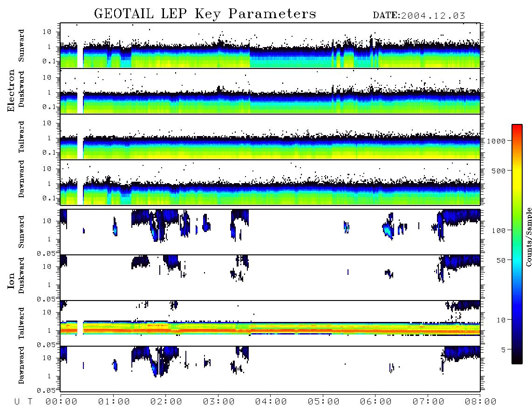Click the Electron "Duskward" panel label
This screenshot has width=532, height=410.
coord(21,89)
